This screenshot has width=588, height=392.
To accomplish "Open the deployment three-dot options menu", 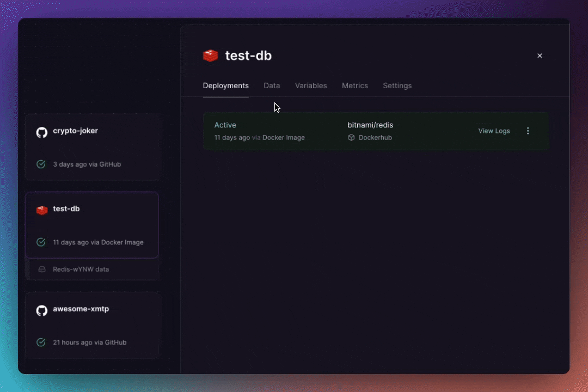I will point(528,131).
